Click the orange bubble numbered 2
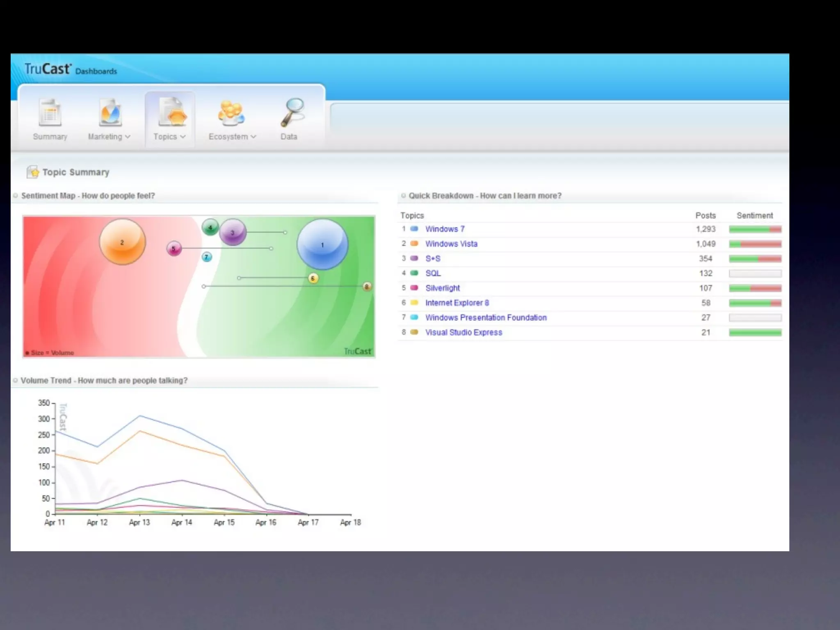840x630 pixels. (122, 242)
